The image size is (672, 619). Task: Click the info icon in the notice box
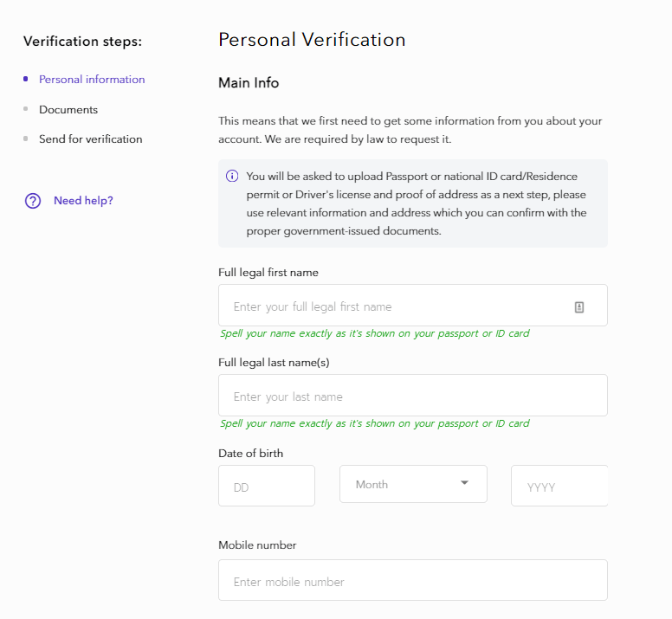pos(232,176)
